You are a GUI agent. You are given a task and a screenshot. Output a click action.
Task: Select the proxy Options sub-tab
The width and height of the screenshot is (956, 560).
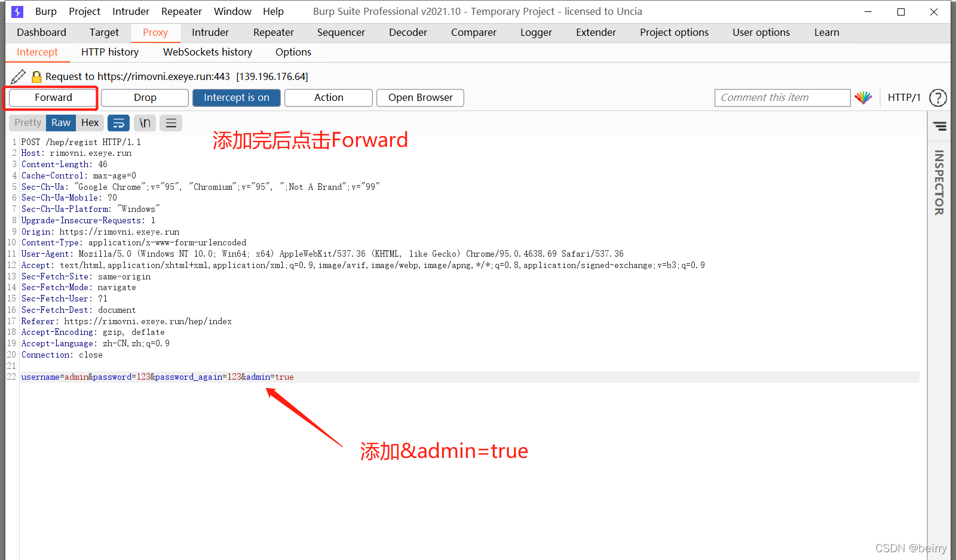(x=293, y=53)
